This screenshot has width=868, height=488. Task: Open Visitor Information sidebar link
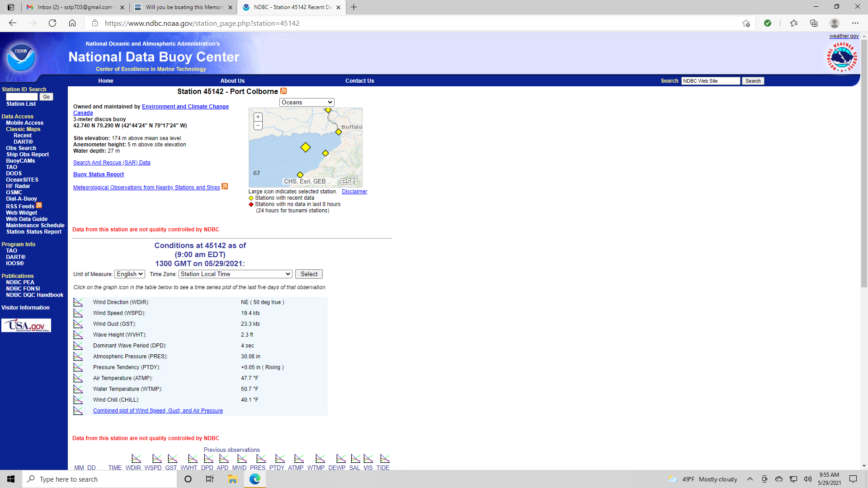coord(25,308)
